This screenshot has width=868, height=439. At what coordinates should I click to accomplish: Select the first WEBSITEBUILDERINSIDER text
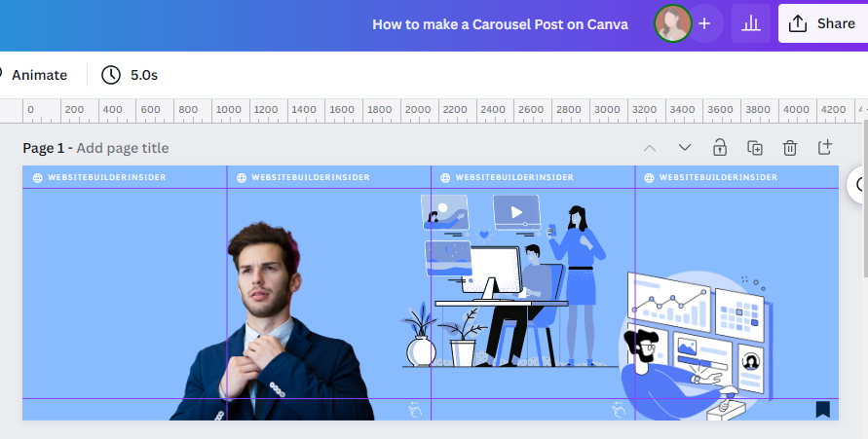click(x=107, y=177)
